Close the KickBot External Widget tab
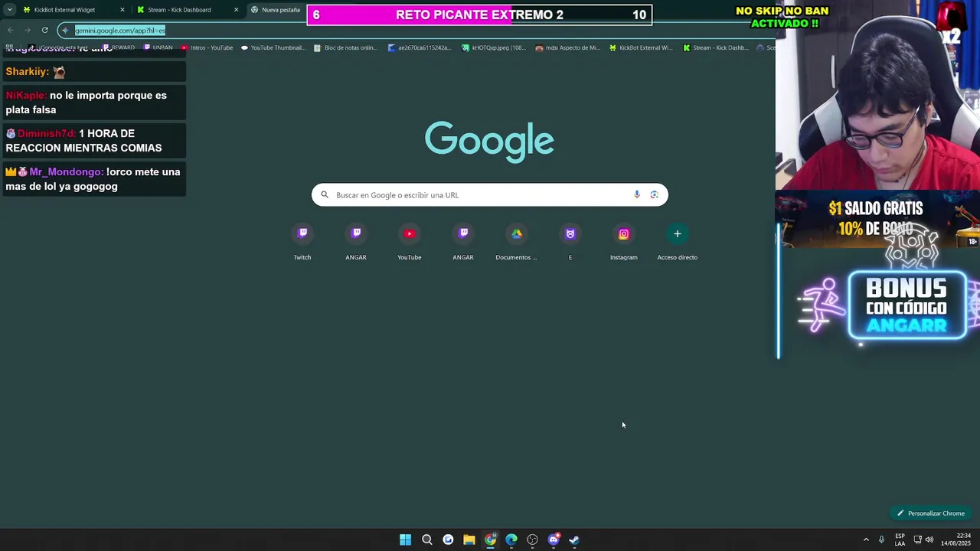 [122, 10]
